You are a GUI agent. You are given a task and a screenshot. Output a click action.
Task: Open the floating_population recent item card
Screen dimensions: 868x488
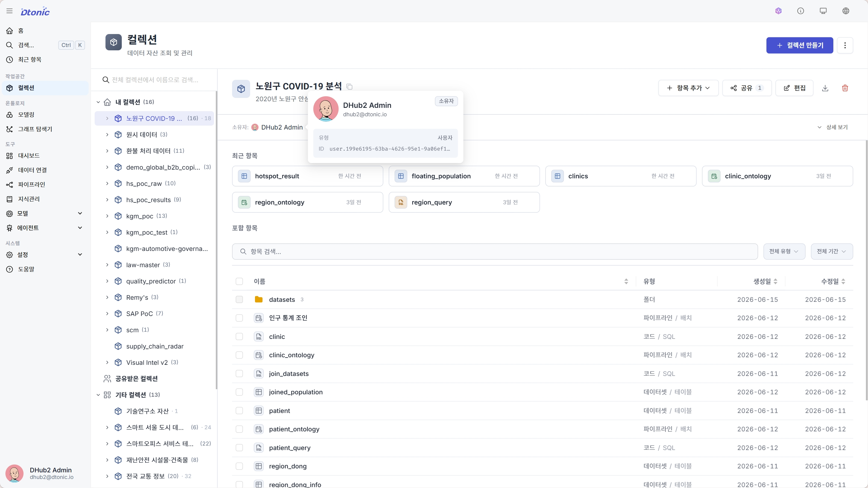(x=464, y=176)
